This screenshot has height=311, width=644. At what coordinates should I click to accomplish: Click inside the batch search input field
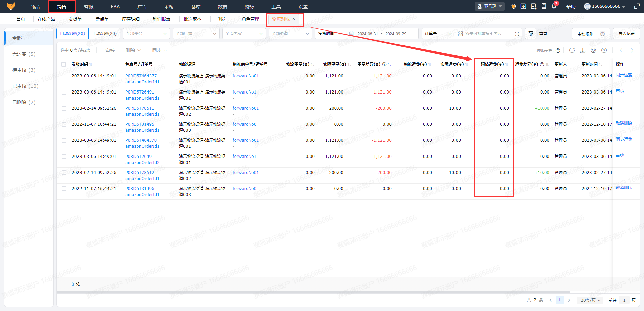click(488, 34)
